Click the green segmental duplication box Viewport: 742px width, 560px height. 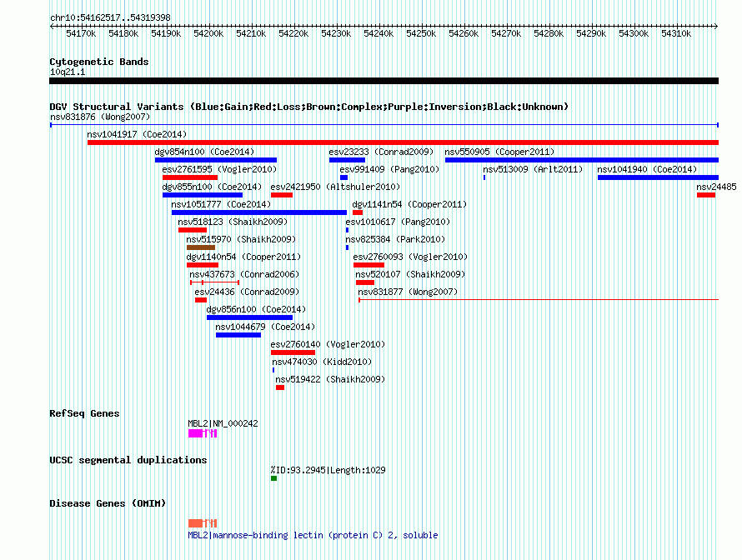coord(273,478)
